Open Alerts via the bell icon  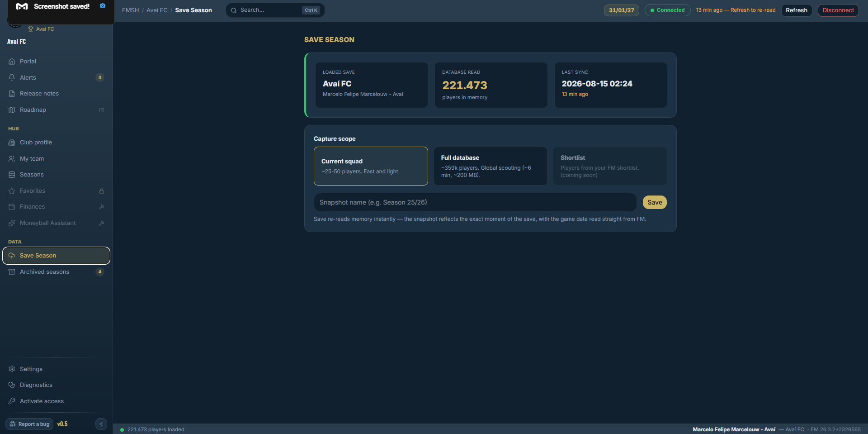12,77
